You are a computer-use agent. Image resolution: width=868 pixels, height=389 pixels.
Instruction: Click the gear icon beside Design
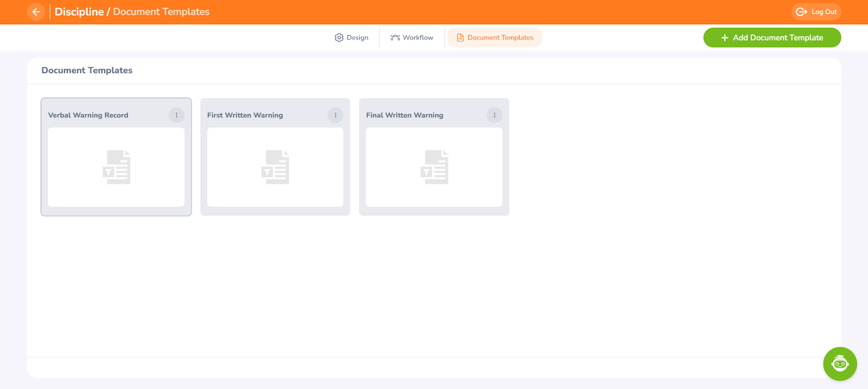[339, 37]
